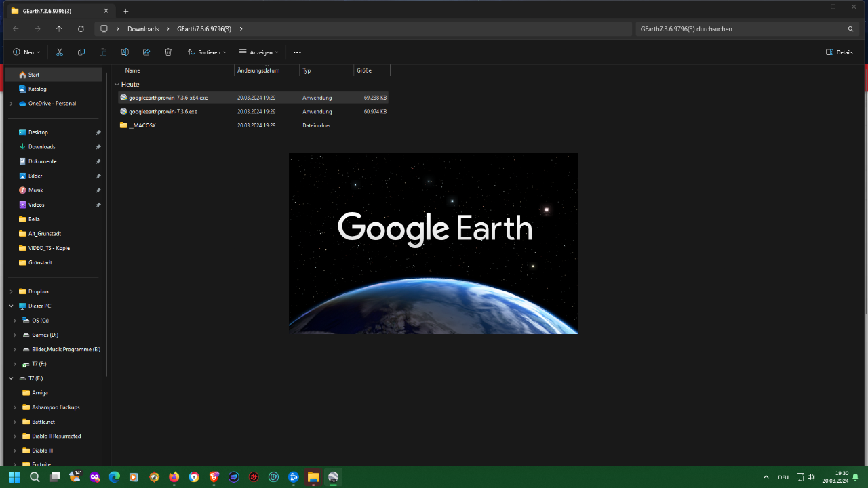Screen dimensions: 868x488
Task: Click the Delete trash can icon
Action: tap(168, 52)
